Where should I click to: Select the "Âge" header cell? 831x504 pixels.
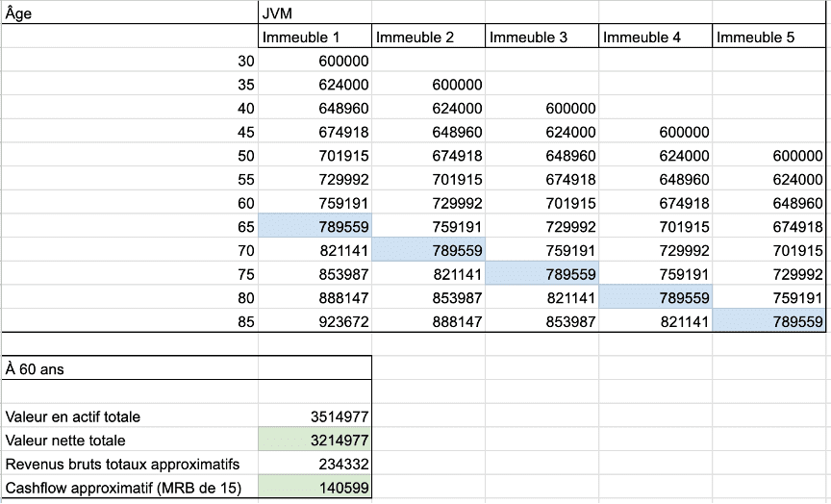pyautogui.click(x=129, y=13)
